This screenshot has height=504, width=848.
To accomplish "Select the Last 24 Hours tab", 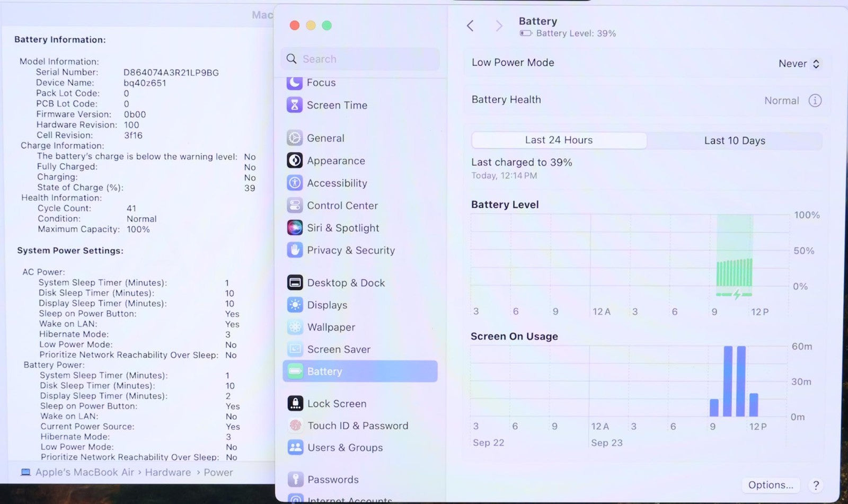I will [x=559, y=140].
